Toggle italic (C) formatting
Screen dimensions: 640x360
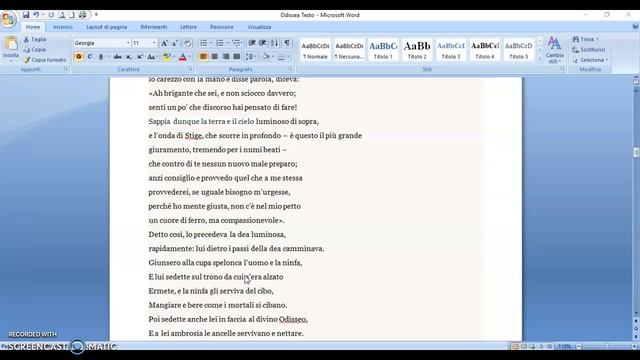(x=89, y=57)
